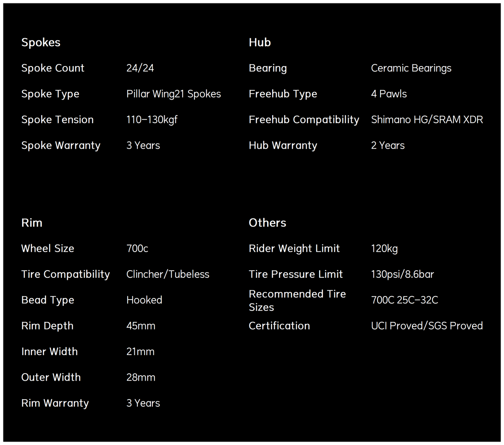The image size is (504, 445).
Task: Select the "Spoke Count" label
Action: [x=53, y=68]
